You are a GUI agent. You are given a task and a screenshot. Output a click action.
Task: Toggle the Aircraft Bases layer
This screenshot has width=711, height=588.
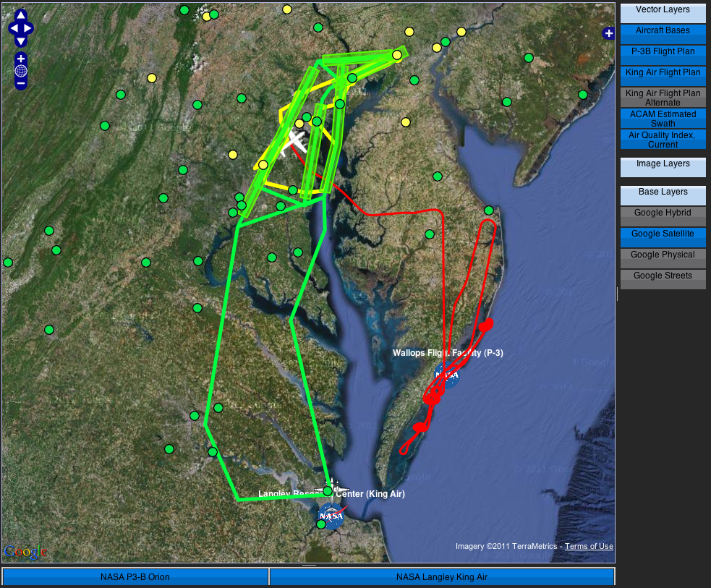663,31
